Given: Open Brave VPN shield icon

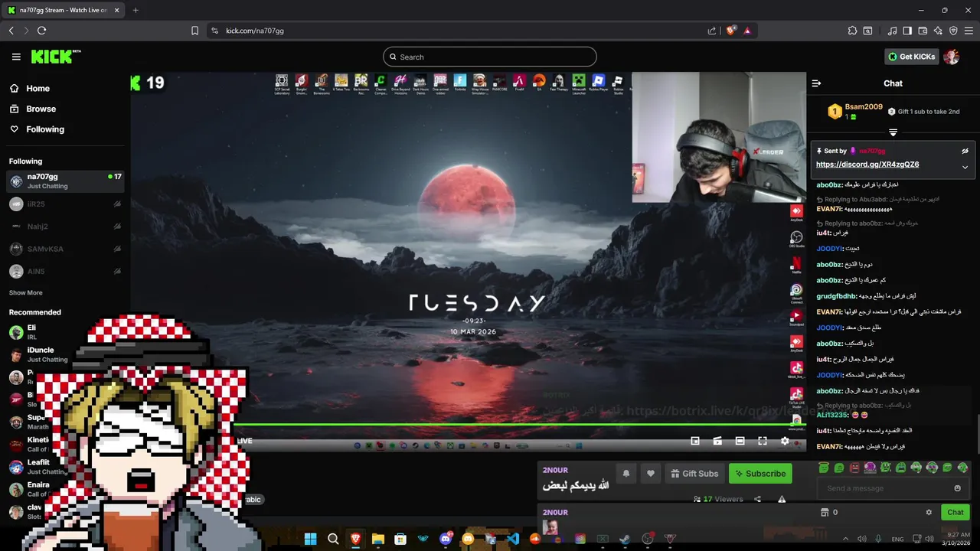Looking at the screenshot, I should (953, 31).
